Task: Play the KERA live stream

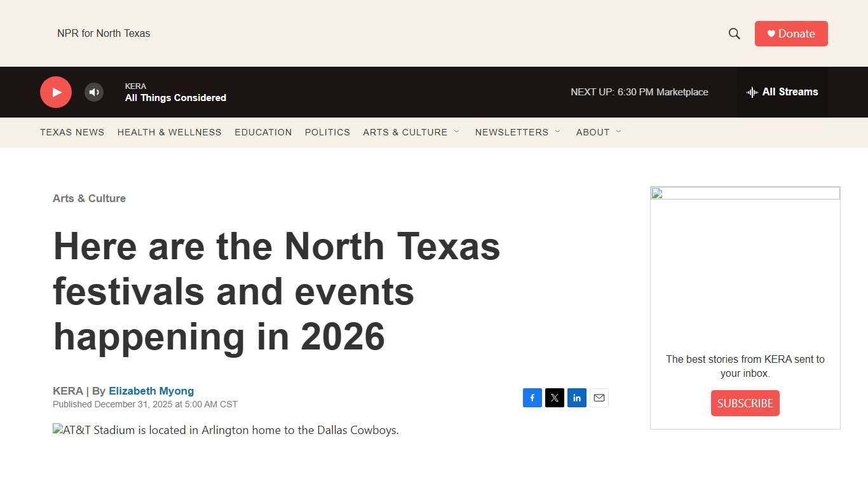Action: click(x=56, y=91)
